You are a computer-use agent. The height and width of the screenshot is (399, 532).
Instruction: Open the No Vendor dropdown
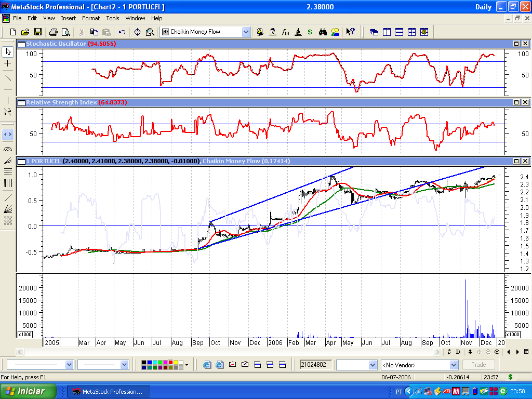(455, 365)
